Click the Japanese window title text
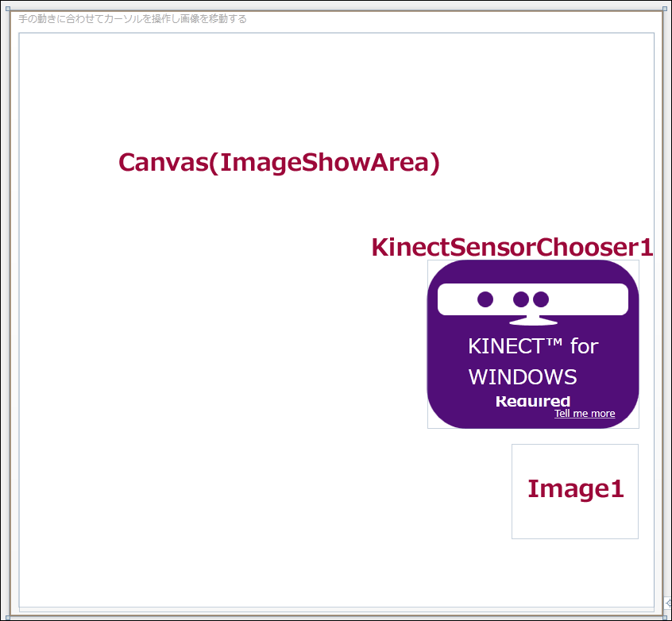Image resolution: width=672 pixels, height=621 pixels. [133, 19]
